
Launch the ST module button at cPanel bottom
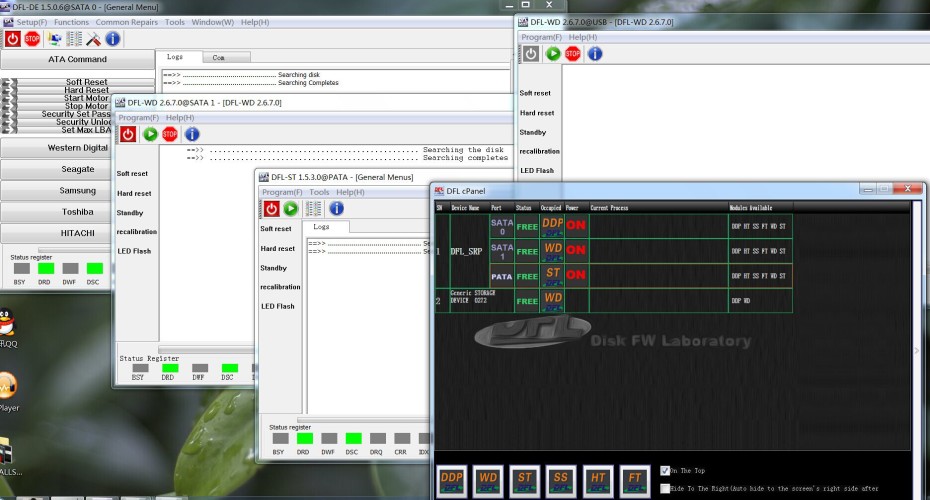(x=525, y=480)
